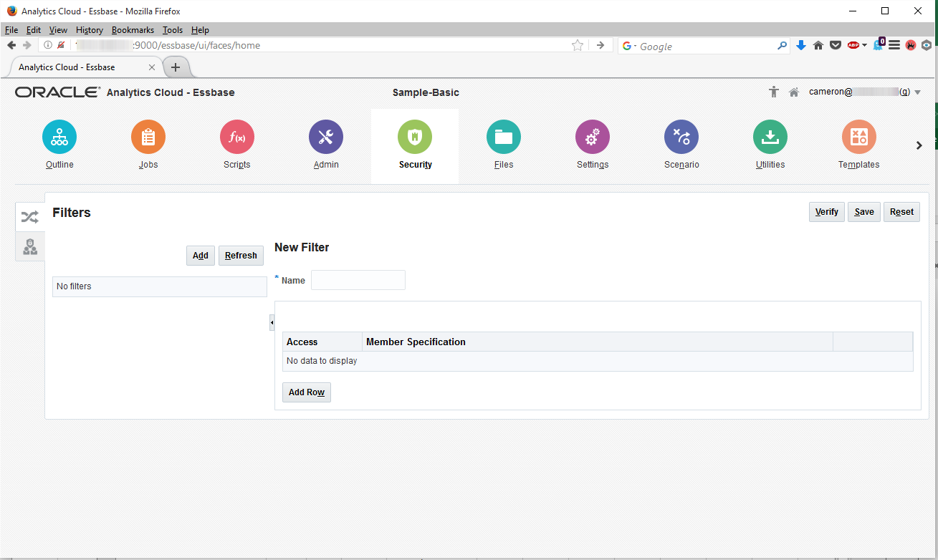Open the Edit menu
The height and width of the screenshot is (560, 938).
34,30
